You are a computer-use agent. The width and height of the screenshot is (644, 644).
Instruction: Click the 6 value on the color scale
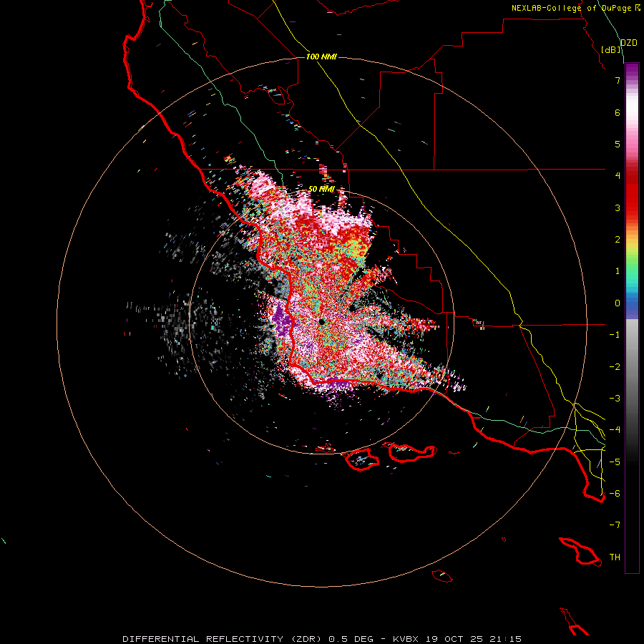point(618,112)
